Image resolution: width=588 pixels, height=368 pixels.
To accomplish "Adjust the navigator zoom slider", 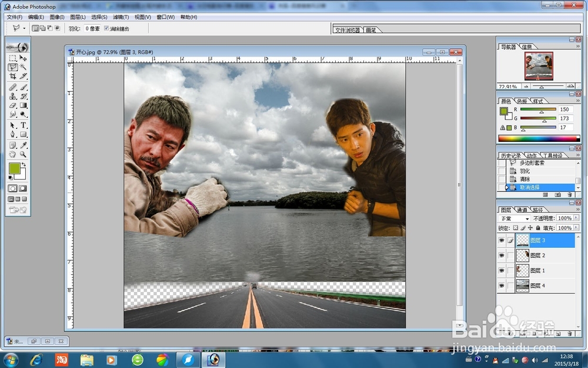I will pos(542,87).
